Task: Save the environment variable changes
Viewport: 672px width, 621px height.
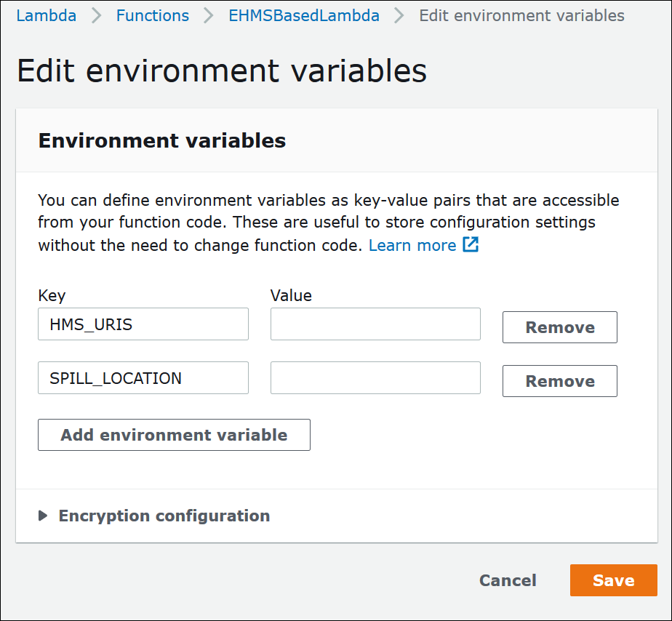Action: click(x=613, y=580)
